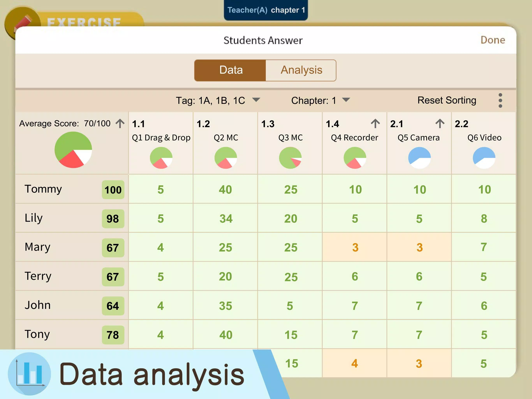Image resolution: width=532 pixels, height=399 pixels.
Task: Open Lily's Q2 MC score 34
Action: click(x=226, y=218)
